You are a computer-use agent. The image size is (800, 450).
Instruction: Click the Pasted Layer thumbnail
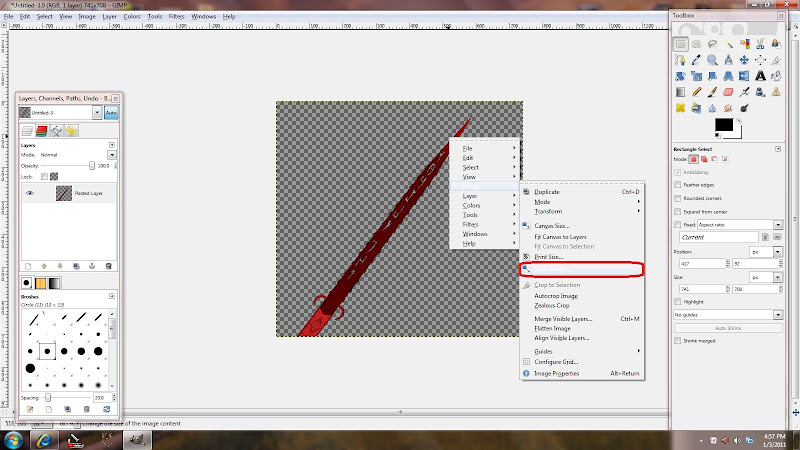pos(63,194)
